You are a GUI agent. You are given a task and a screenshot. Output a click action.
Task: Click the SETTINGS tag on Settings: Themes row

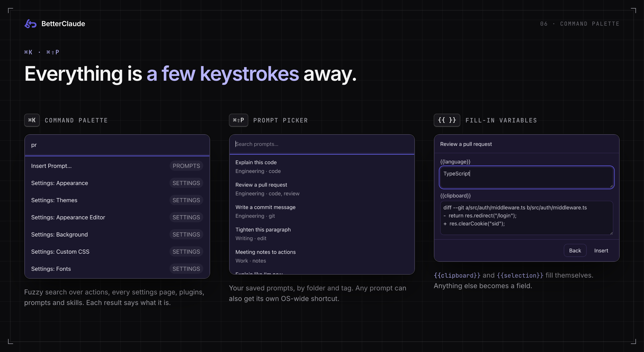(186, 200)
